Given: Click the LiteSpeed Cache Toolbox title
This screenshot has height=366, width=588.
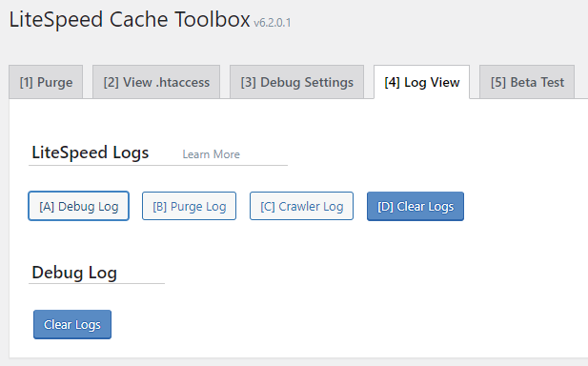Looking at the screenshot, I should click(130, 19).
